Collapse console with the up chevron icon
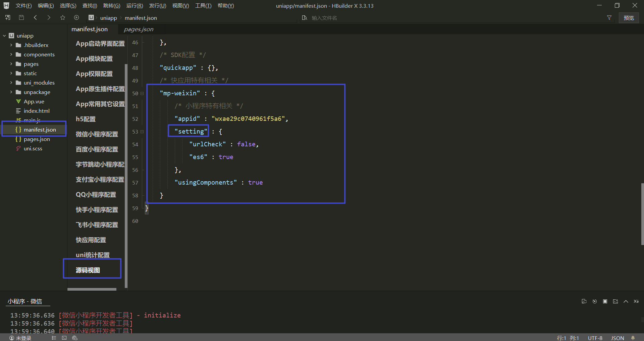644x341 pixels. point(626,301)
